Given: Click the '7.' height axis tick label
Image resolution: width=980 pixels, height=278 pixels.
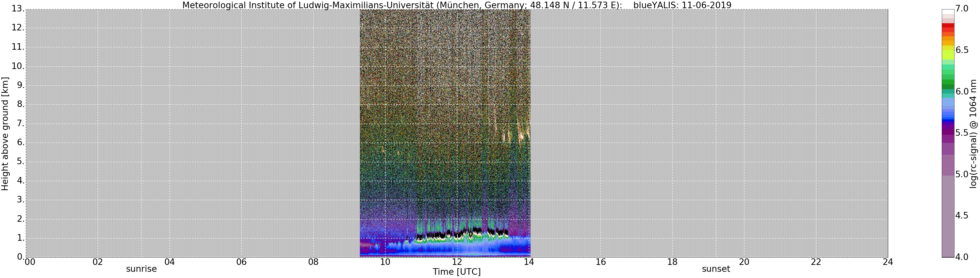Looking at the screenshot, I should [20, 123].
